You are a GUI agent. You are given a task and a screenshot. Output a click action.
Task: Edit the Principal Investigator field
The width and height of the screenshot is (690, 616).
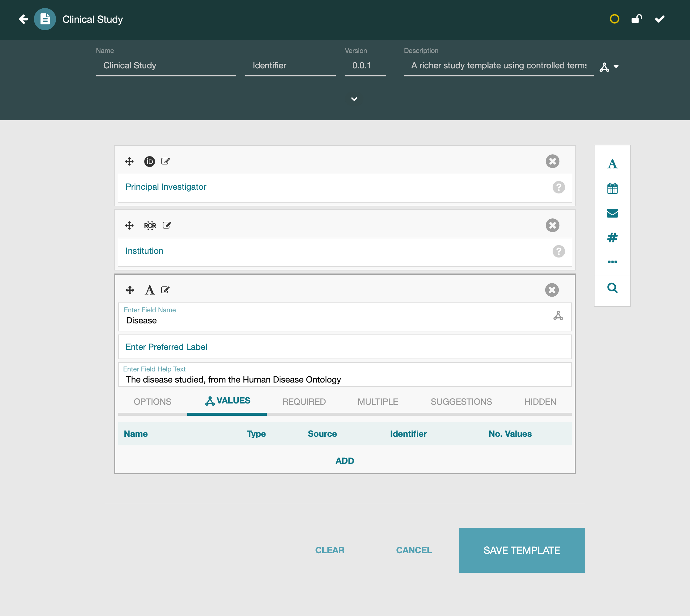point(165,161)
